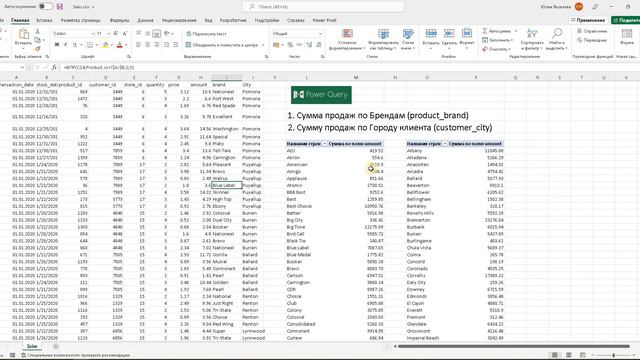Click the add new sheet plus icon

point(56,347)
